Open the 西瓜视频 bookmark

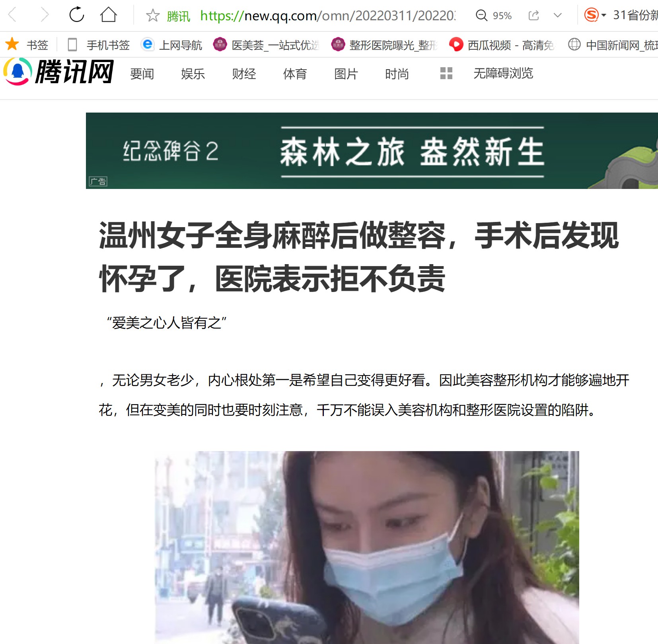tap(502, 45)
